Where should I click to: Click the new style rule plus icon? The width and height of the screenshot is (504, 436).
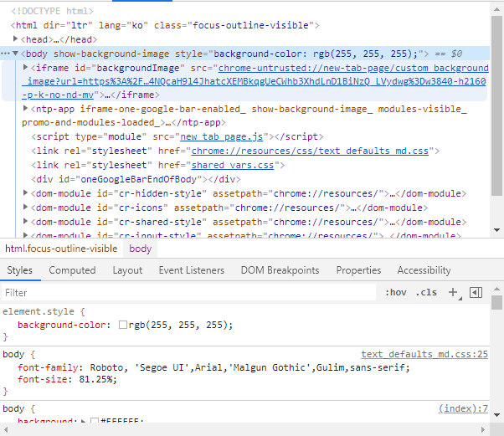coord(453,293)
